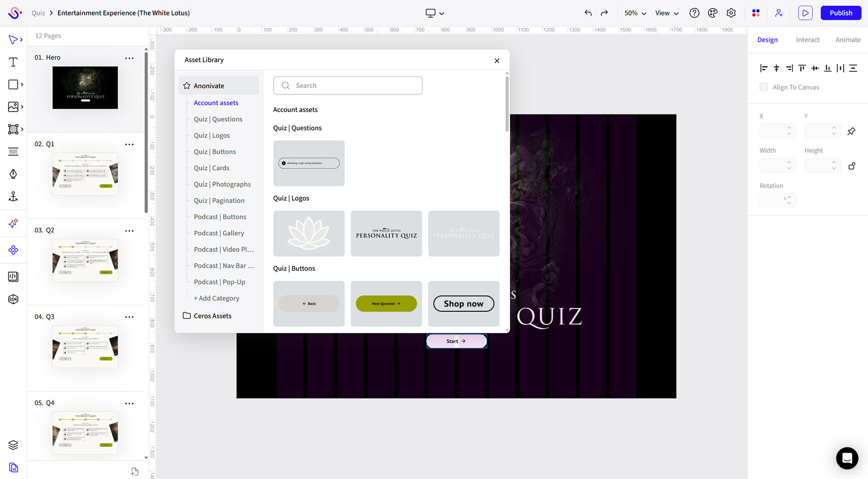Select Quiz | Cards category
Image resolution: width=868 pixels, height=479 pixels.
(211, 168)
